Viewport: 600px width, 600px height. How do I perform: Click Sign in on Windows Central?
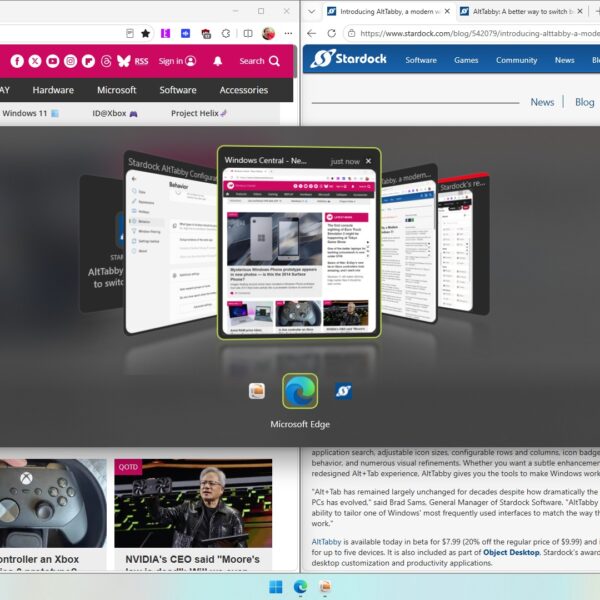178,61
